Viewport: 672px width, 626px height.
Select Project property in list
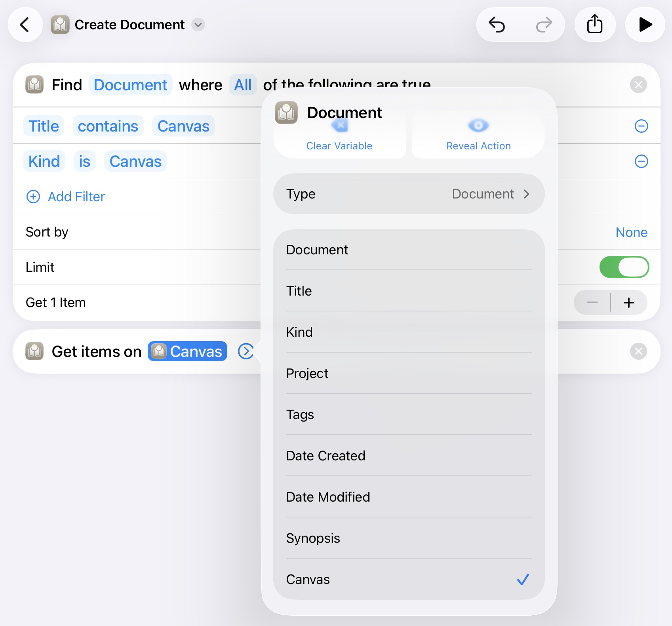409,373
